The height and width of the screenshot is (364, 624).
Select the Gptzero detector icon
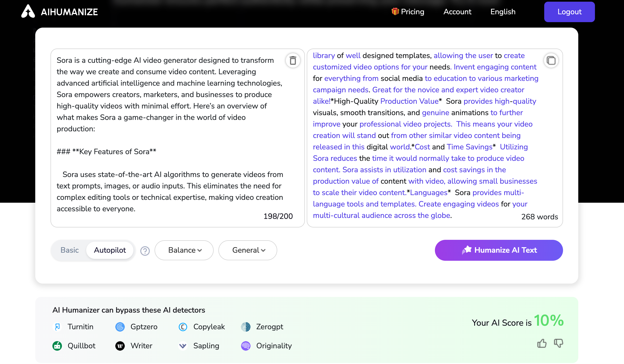[x=120, y=326]
